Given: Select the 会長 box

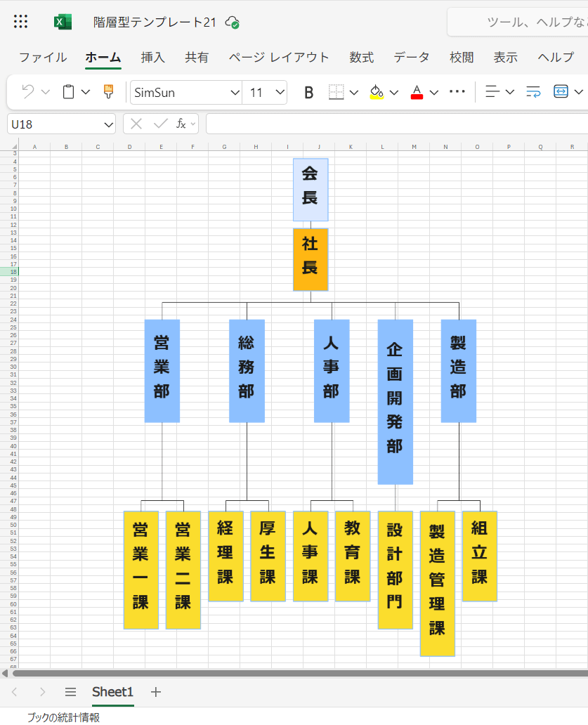Looking at the screenshot, I should [311, 190].
